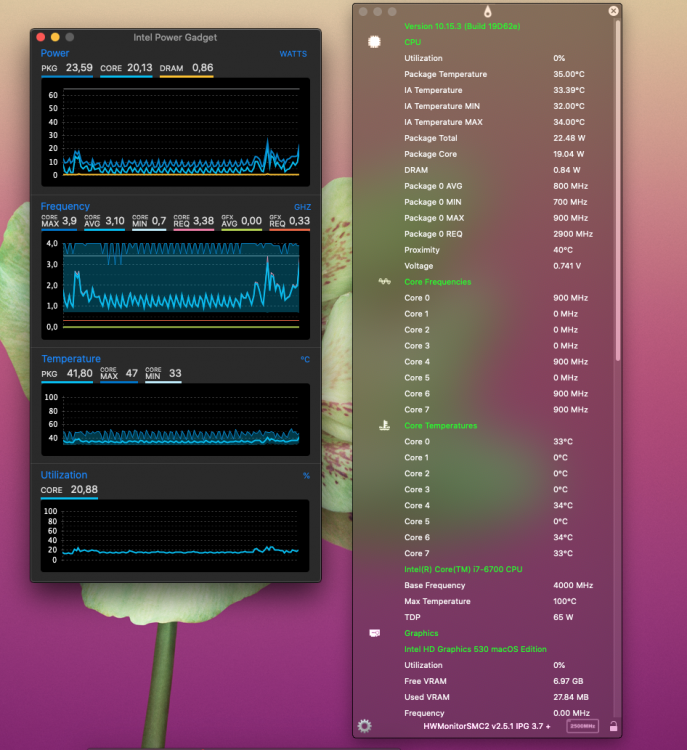Select the CPU group header

(412, 42)
